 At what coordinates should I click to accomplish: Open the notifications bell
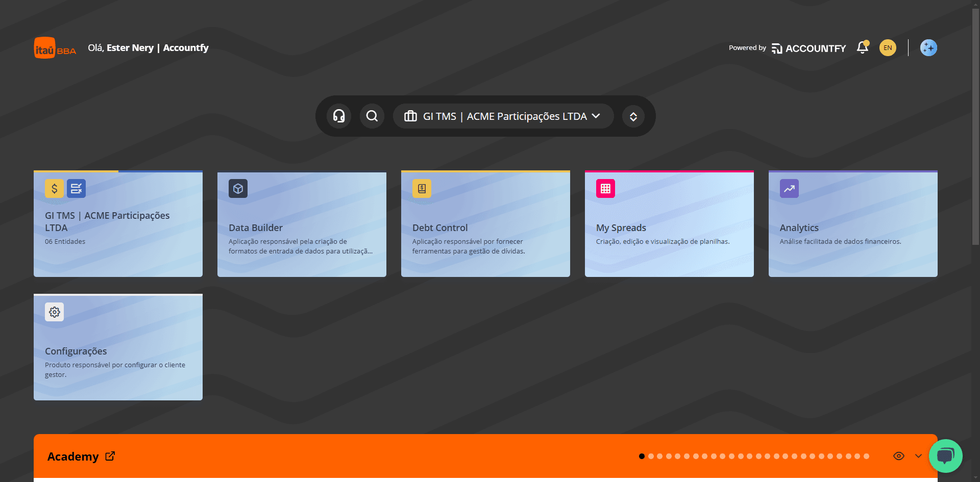tap(863, 47)
